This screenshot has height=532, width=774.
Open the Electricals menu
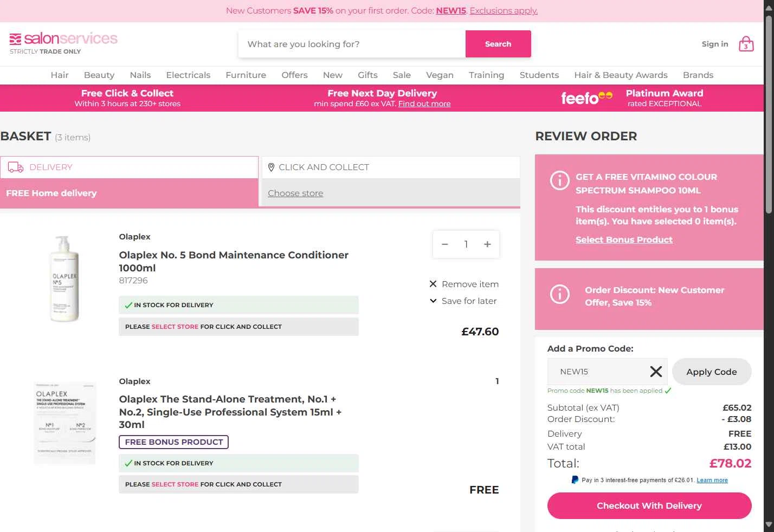coord(188,75)
